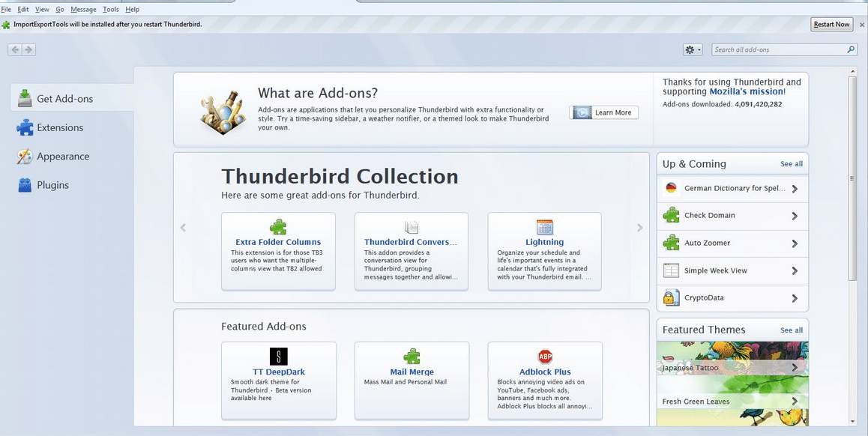Open the gear tools dropdown
This screenshot has height=436, width=868.
[x=692, y=49]
